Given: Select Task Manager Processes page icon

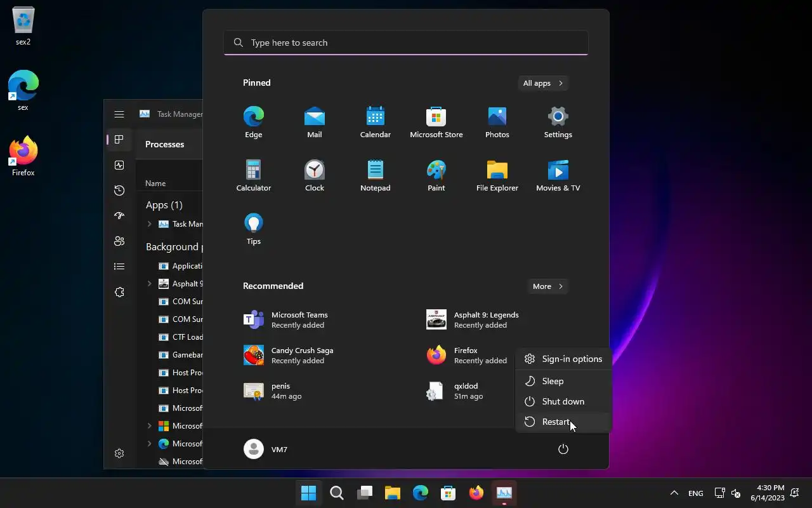Looking at the screenshot, I should 119,140.
